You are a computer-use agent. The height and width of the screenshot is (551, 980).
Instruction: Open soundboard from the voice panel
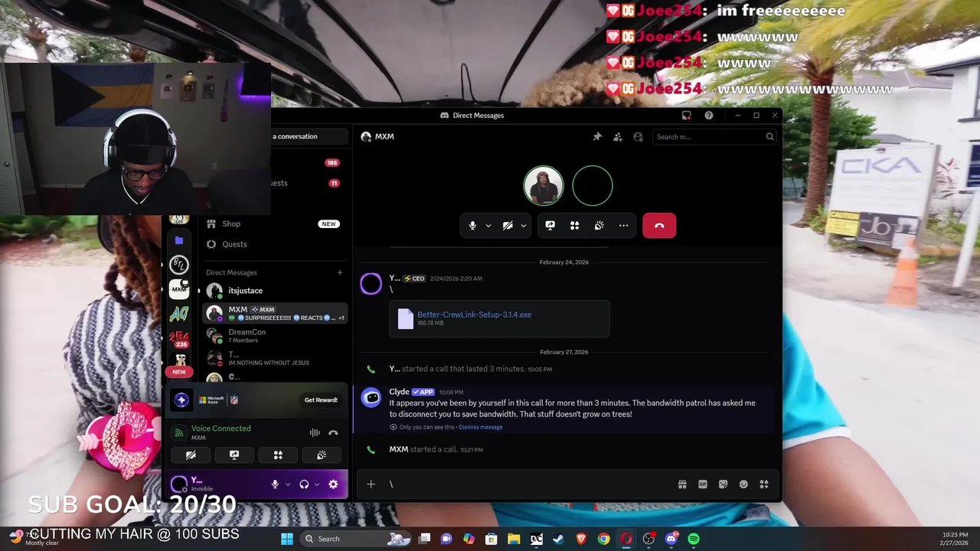tap(322, 455)
